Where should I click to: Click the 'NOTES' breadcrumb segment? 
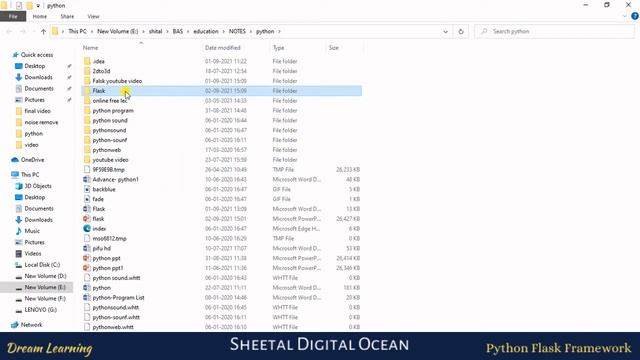point(237,31)
